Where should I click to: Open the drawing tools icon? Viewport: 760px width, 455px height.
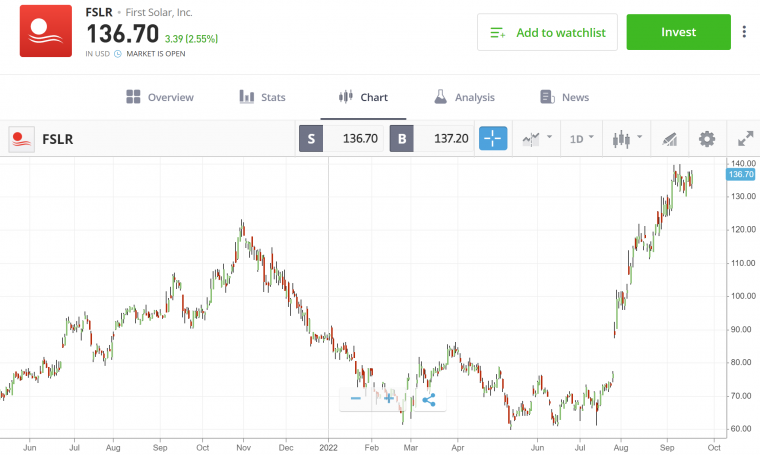click(x=670, y=139)
